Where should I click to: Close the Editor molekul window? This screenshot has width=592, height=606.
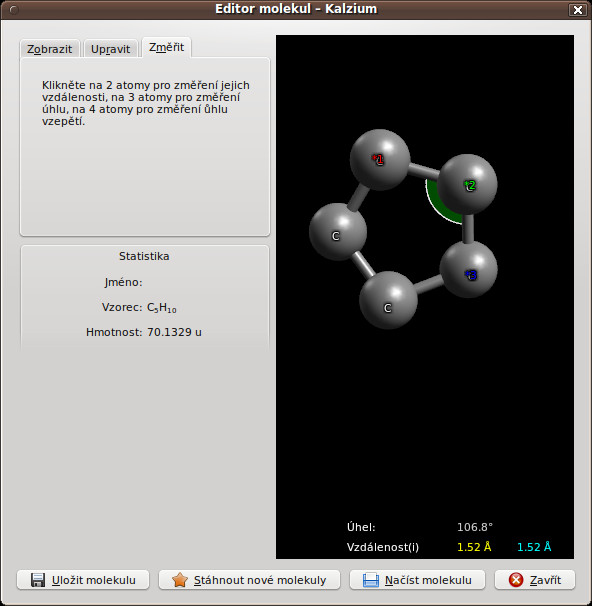pos(578,10)
